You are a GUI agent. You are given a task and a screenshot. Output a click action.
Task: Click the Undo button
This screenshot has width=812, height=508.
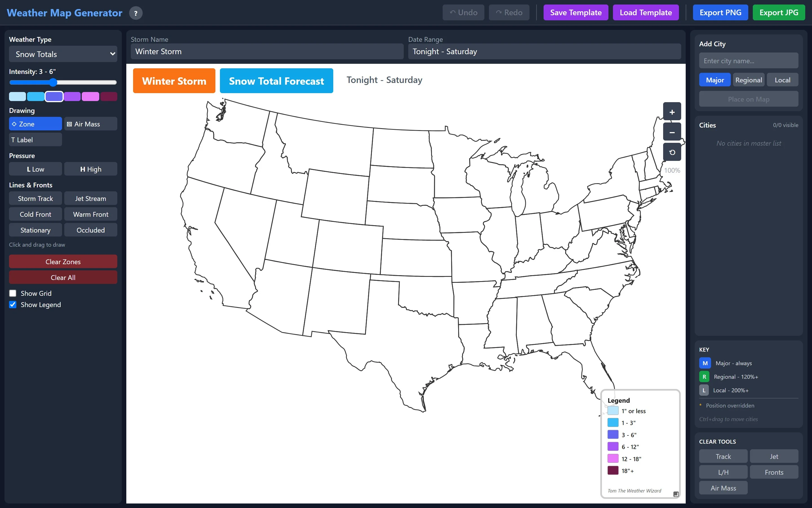click(463, 12)
